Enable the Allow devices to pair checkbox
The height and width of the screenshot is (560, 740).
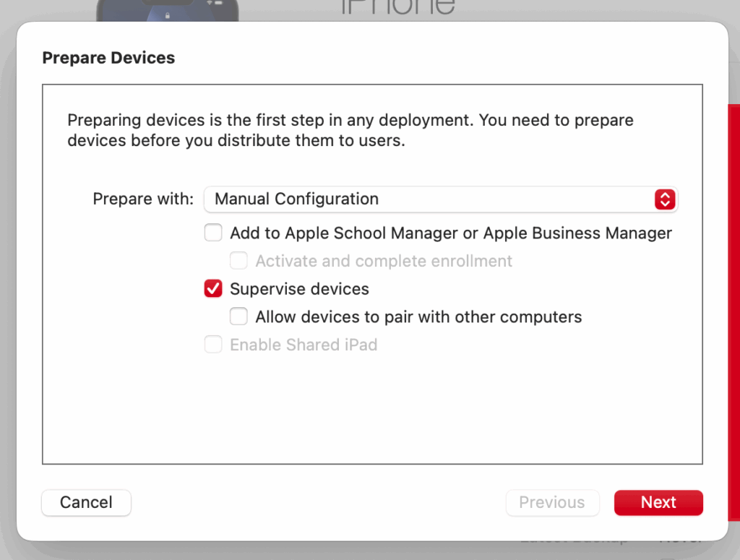[238, 316]
